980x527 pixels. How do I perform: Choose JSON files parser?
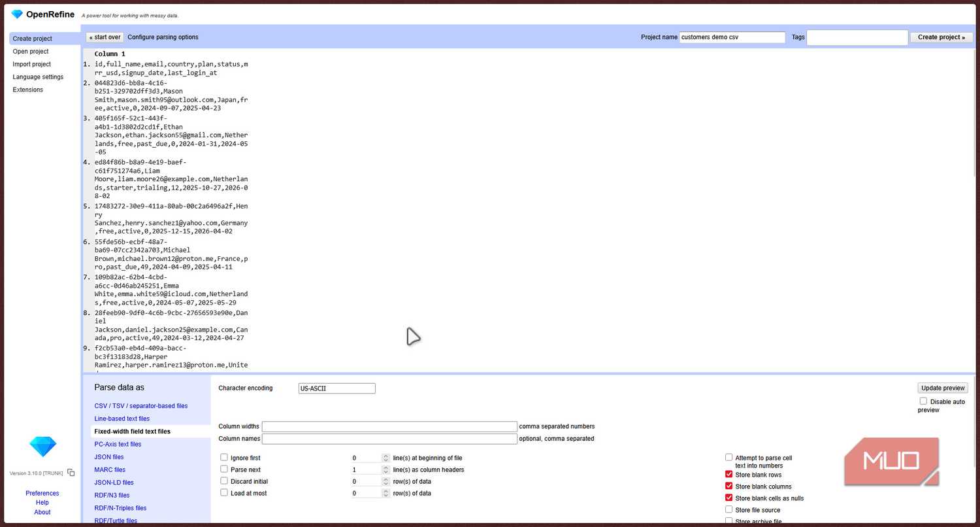[108, 457]
